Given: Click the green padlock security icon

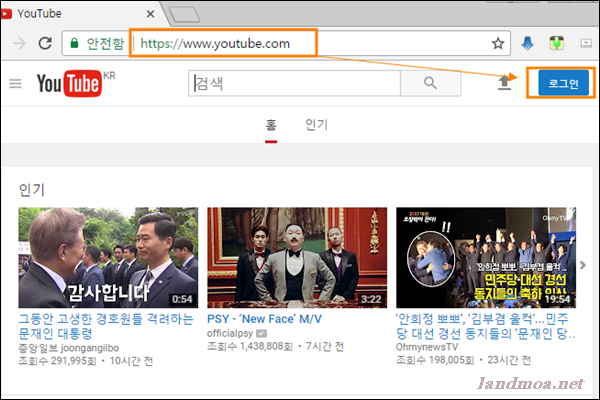Looking at the screenshot, I should click(74, 43).
